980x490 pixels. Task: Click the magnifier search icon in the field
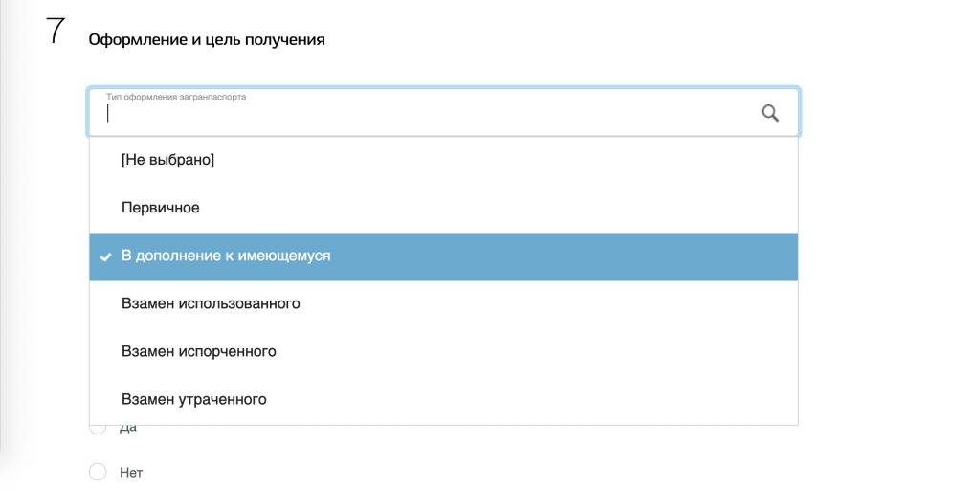click(770, 113)
